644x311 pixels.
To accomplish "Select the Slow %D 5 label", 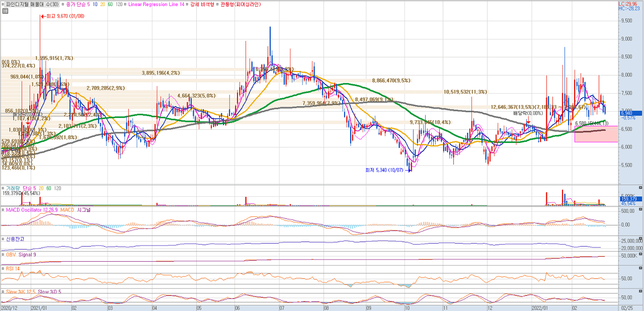I will [x=50, y=291].
